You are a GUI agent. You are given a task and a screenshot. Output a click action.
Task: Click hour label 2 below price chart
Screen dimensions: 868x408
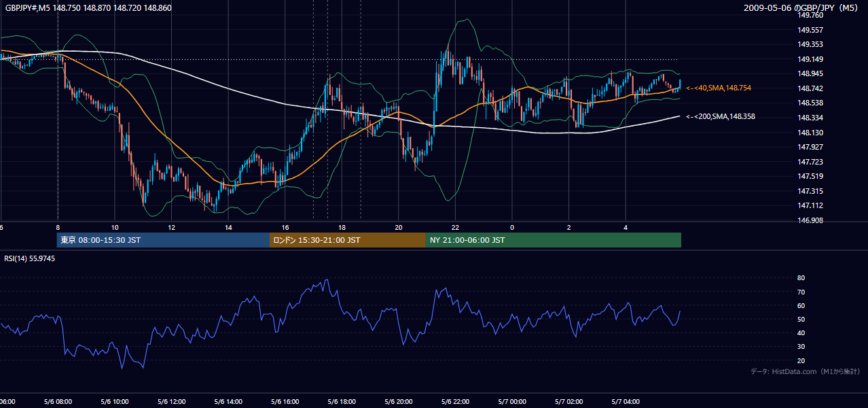tap(568, 228)
